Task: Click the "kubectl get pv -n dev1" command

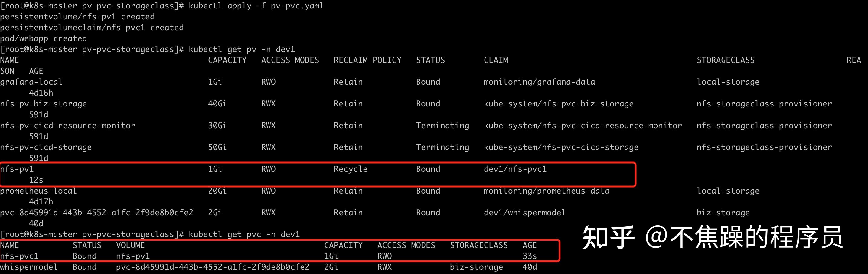Action: coord(242,49)
